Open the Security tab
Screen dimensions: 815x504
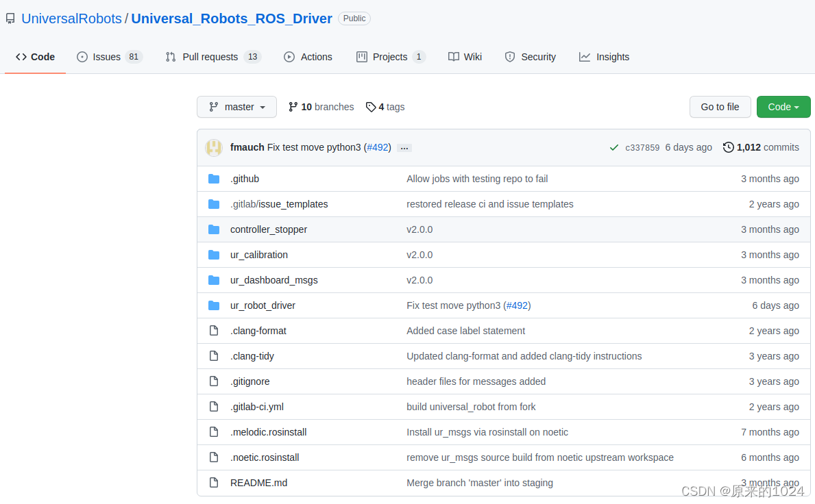pos(530,57)
